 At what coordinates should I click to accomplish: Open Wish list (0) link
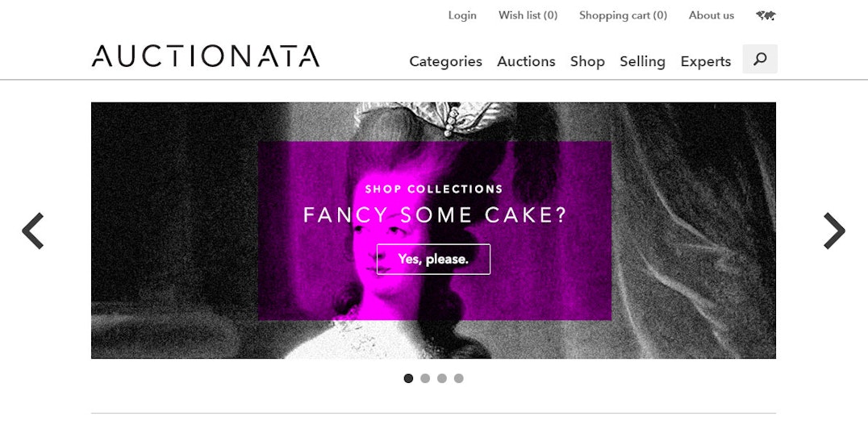[528, 15]
